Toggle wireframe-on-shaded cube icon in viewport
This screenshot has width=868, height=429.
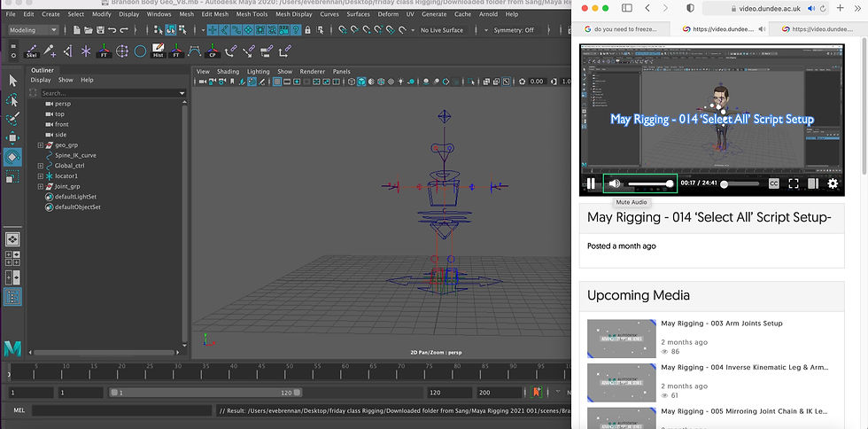[x=361, y=82]
